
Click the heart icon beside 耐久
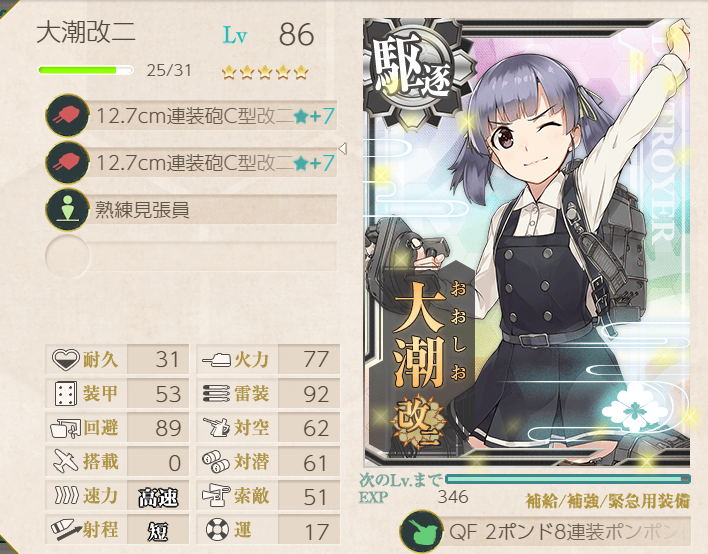[x=65, y=360]
